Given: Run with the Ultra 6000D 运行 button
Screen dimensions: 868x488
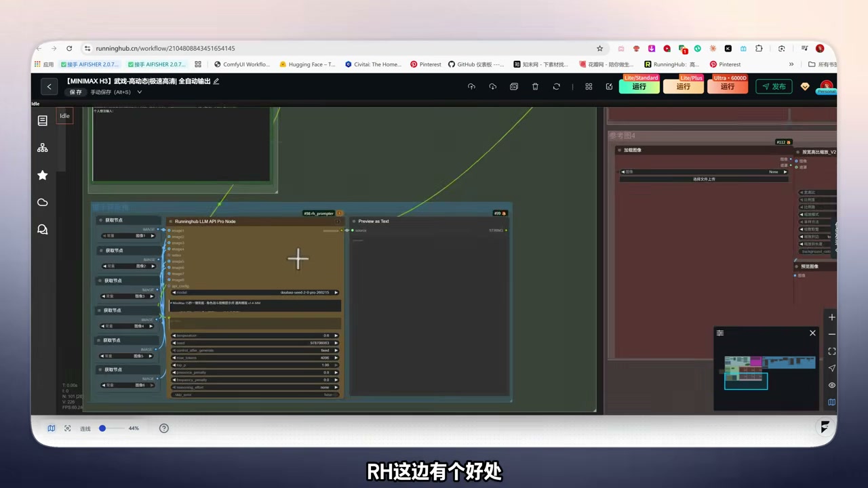Looking at the screenshot, I should coord(728,87).
